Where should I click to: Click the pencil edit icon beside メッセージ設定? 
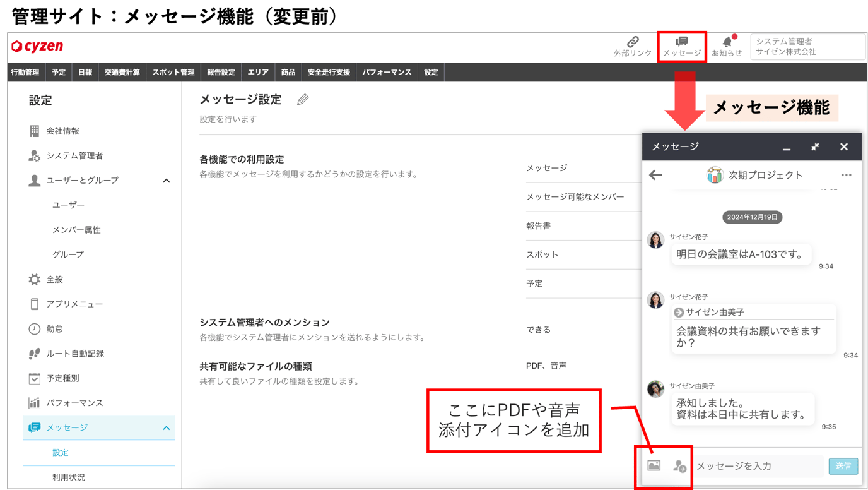coord(303,100)
